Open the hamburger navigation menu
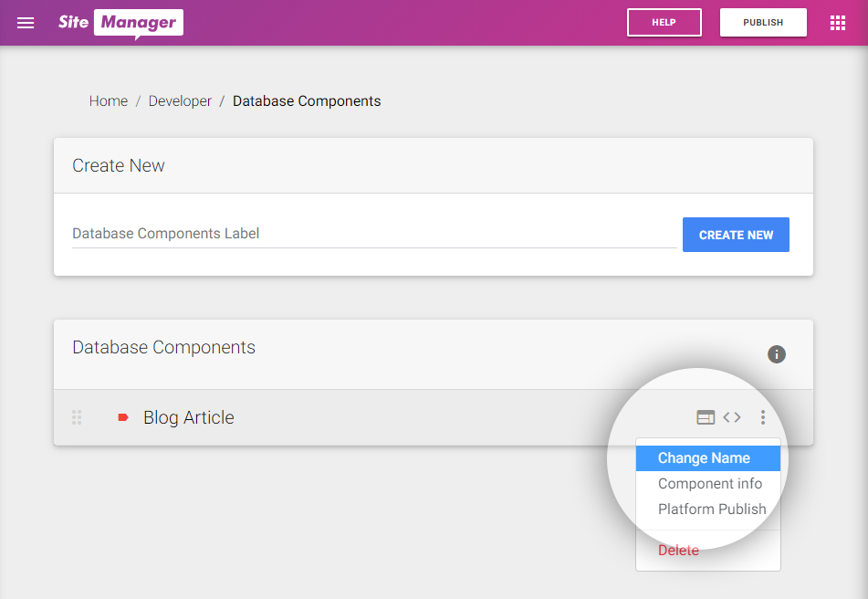868x599 pixels. [x=26, y=23]
